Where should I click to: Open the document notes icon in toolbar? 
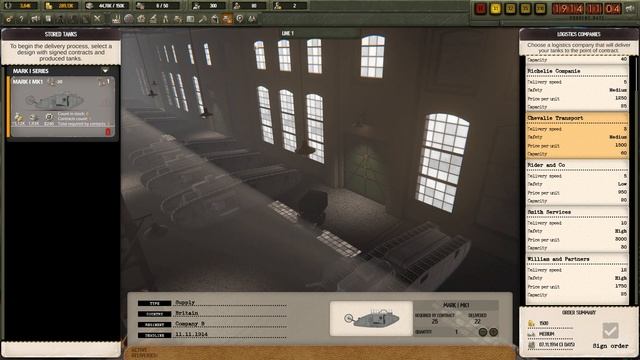(48, 19)
